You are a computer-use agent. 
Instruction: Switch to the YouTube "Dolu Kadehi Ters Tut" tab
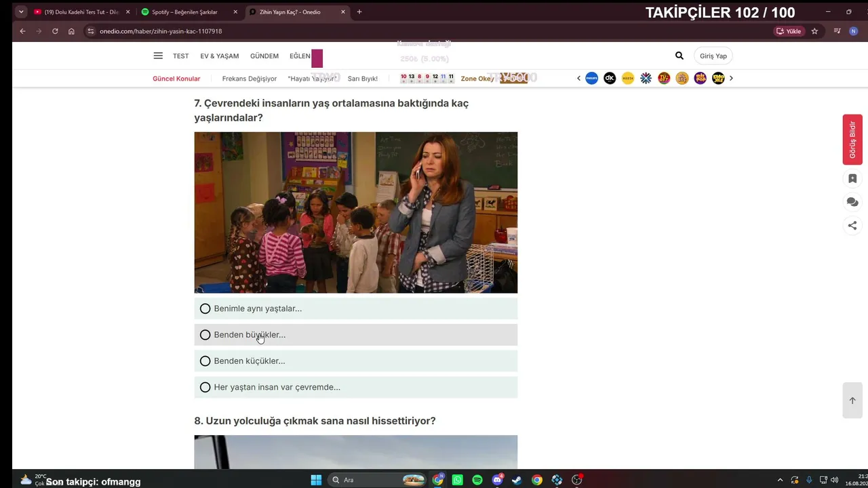(81, 12)
